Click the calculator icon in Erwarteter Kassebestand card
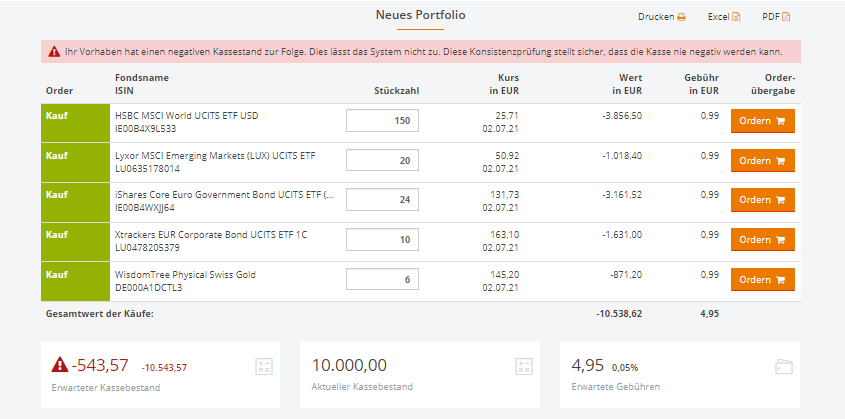Image resolution: width=845 pixels, height=419 pixels. [x=264, y=367]
